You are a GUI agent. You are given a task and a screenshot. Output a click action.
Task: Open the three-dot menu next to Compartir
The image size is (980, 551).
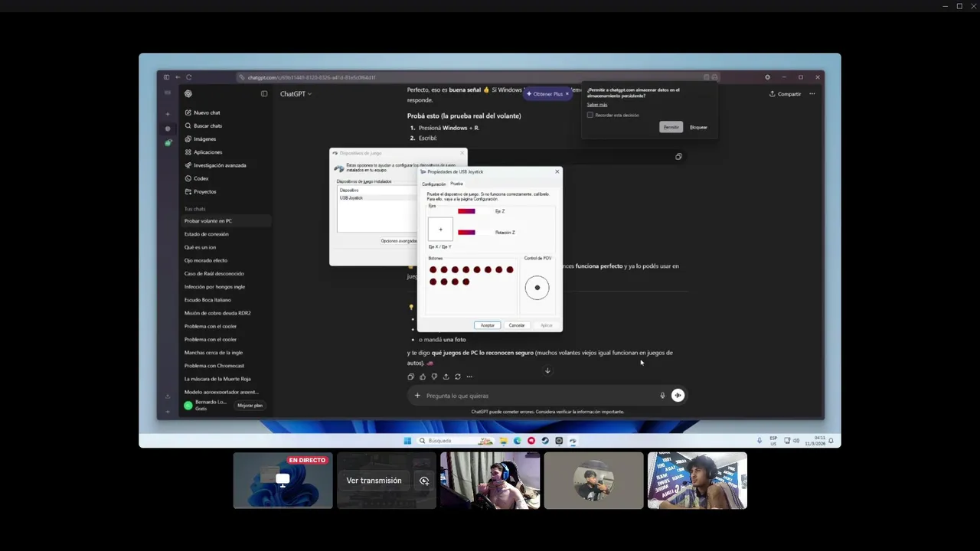[812, 94]
